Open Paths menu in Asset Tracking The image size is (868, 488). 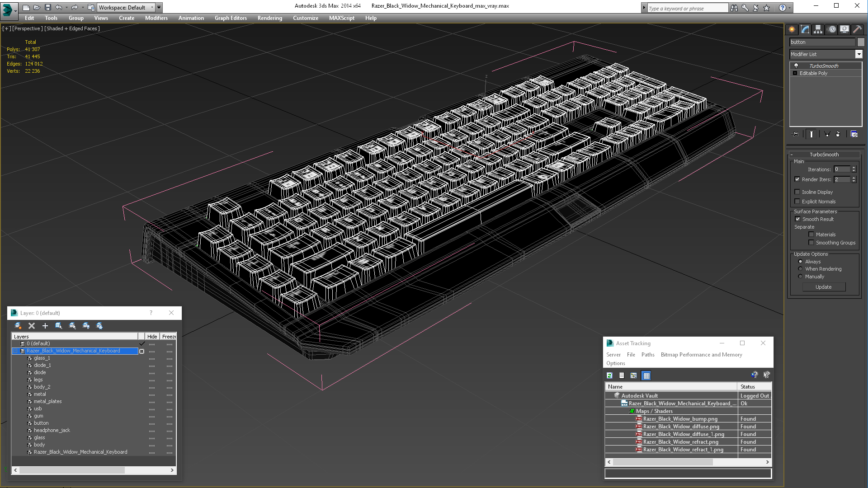pos(648,355)
